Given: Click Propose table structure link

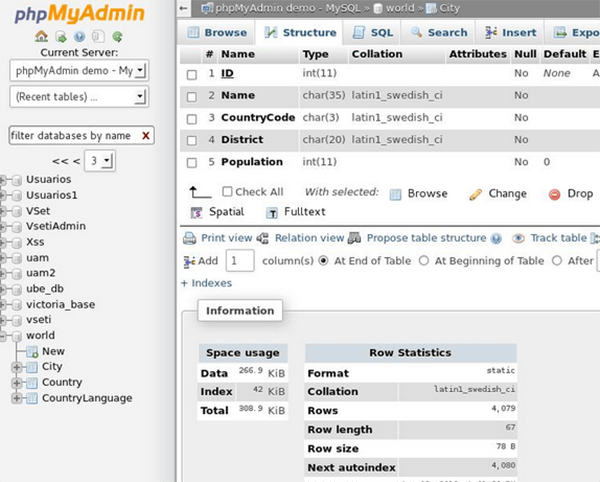Looking at the screenshot, I should click(x=426, y=238).
